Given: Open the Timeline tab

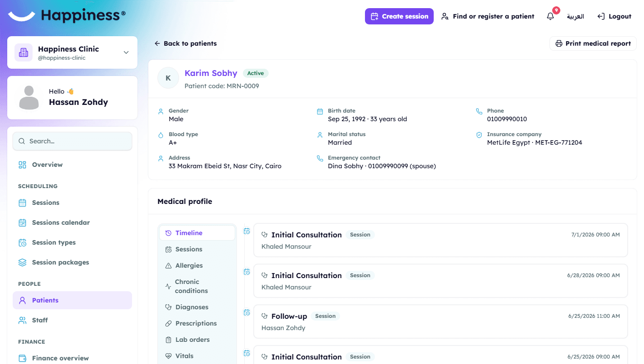Looking at the screenshot, I should coord(197,233).
